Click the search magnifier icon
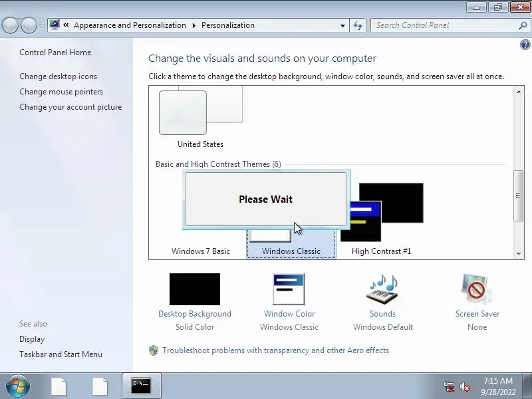Viewport: 532px width, 399px height. [x=523, y=25]
